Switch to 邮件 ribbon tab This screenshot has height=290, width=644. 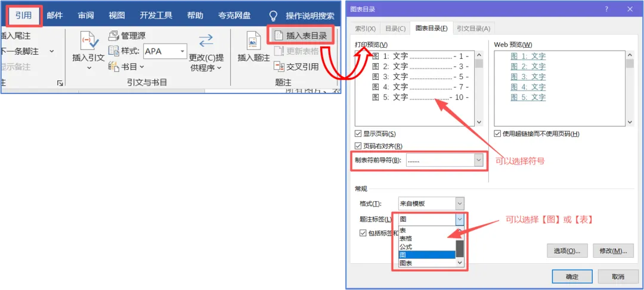click(55, 15)
